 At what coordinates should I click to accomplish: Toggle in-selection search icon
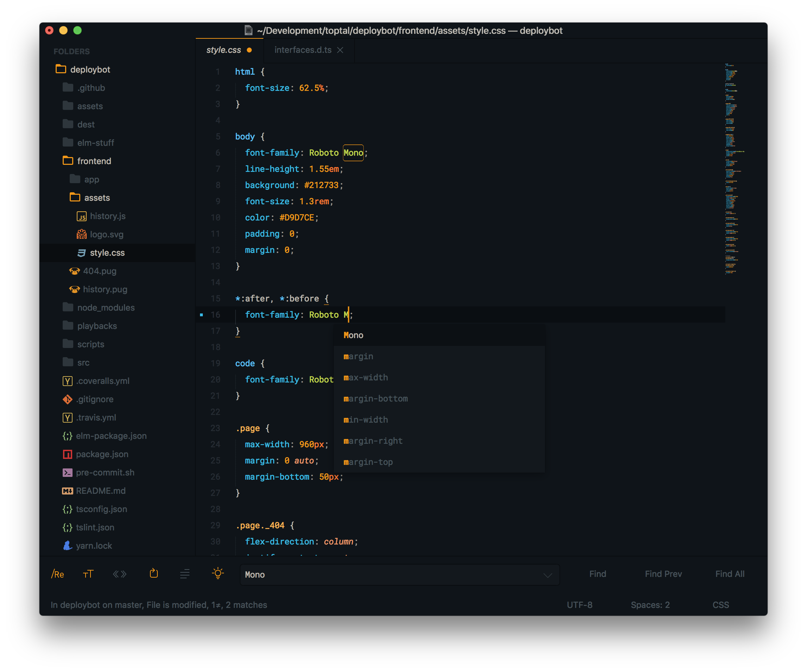coord(185,574)
